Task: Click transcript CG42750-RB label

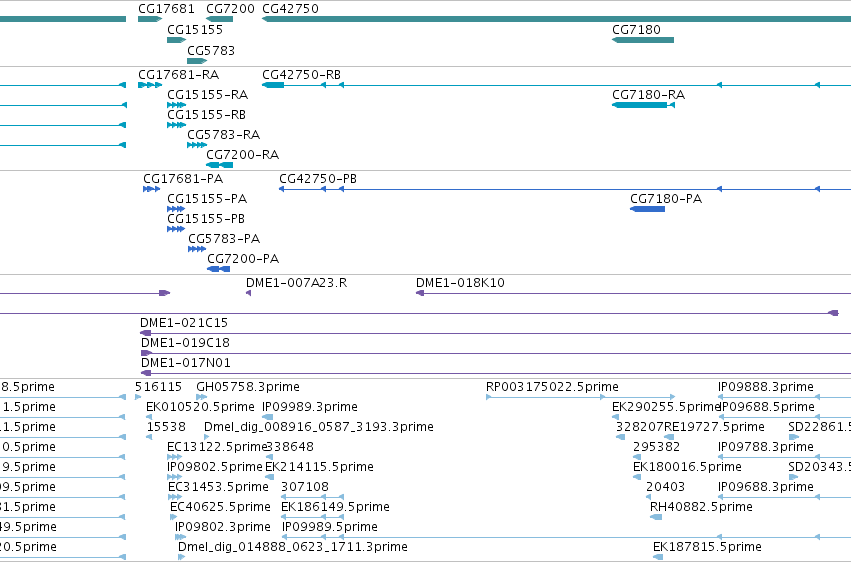Action: 301,75
